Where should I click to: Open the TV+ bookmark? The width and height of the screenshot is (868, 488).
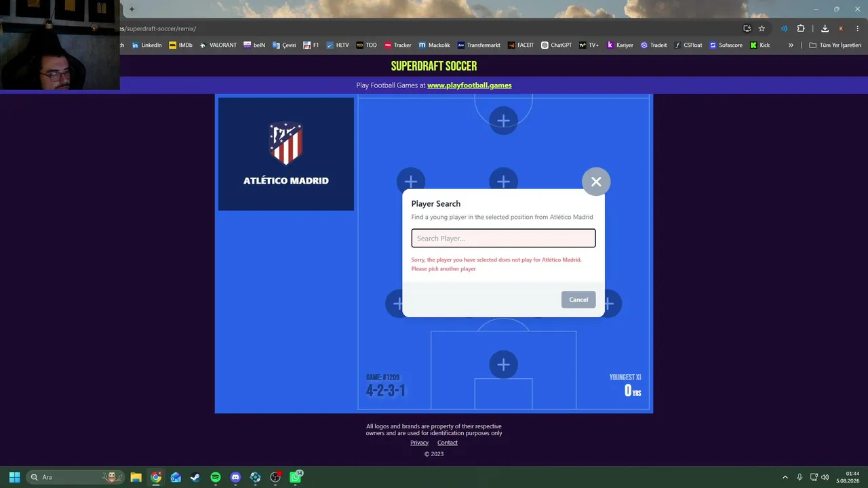click(589, 45)
